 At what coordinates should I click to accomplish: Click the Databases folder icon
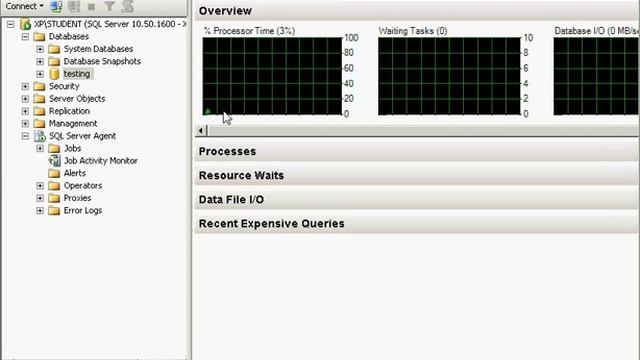(40, 37)
